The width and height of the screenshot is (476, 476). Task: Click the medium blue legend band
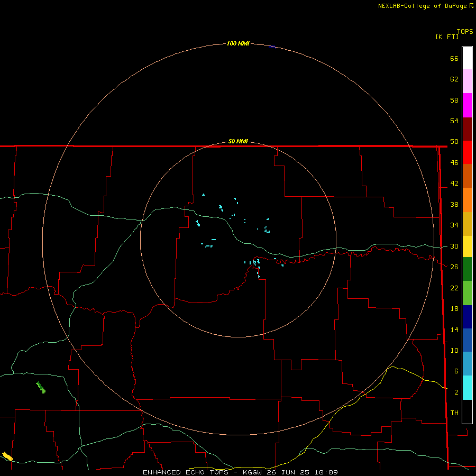[467, 340]
